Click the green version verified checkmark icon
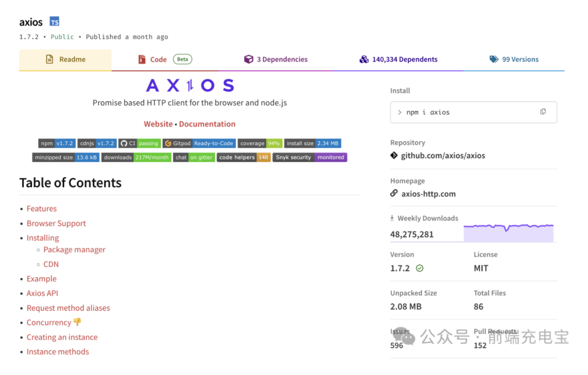The image size is (588, 375). pyautogui.click(x=420, y=268)
